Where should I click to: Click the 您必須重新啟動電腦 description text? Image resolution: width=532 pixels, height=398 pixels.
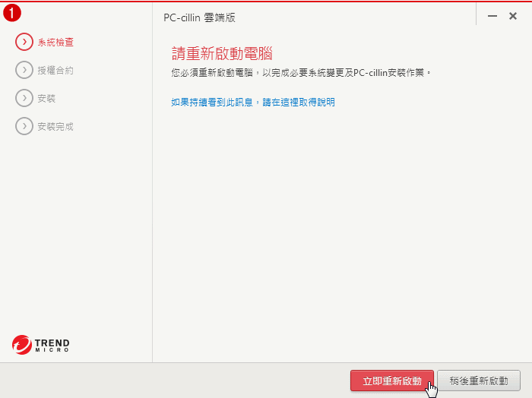pos(301,73)
